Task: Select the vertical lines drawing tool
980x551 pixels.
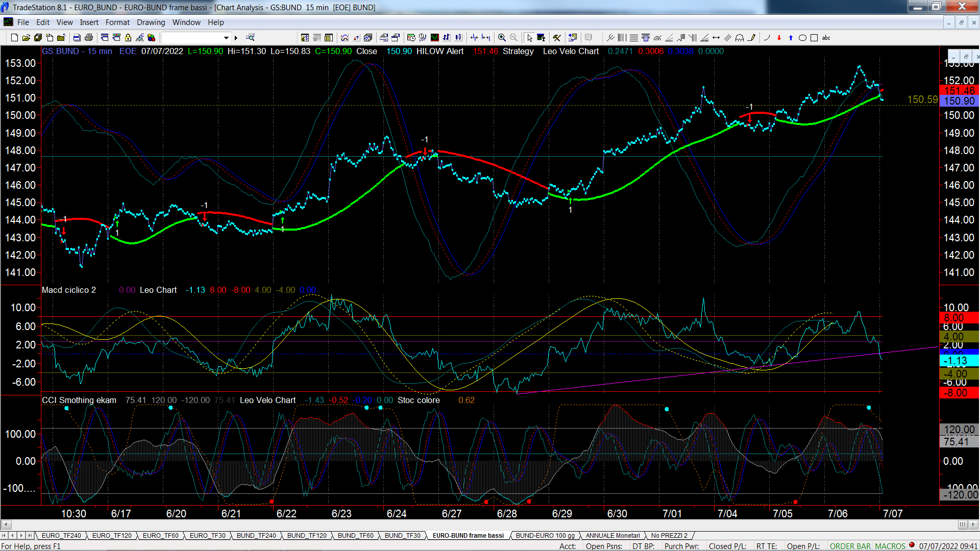Action: pos(622,37)
